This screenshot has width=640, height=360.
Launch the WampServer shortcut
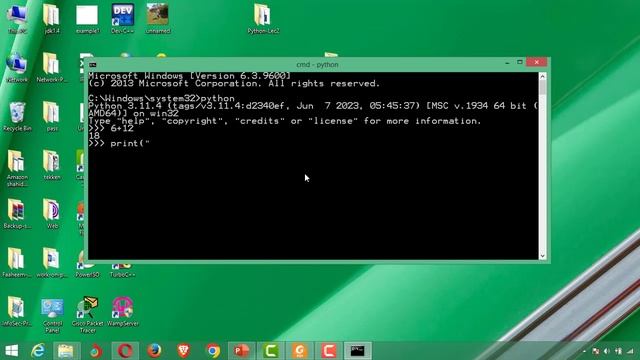coord(122,311)
